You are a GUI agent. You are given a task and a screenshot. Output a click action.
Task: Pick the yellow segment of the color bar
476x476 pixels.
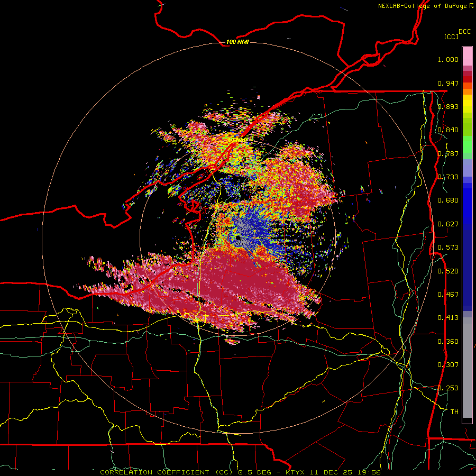coord(467,104)
